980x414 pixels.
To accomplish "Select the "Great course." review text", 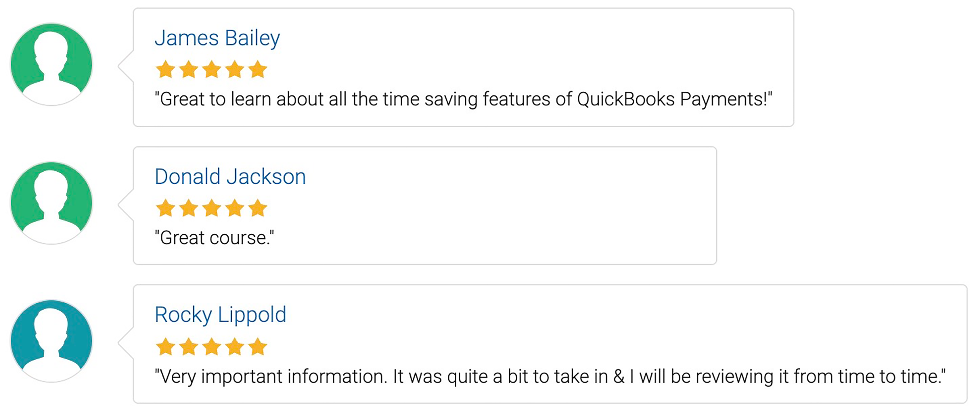I will [x=214, y=238].
